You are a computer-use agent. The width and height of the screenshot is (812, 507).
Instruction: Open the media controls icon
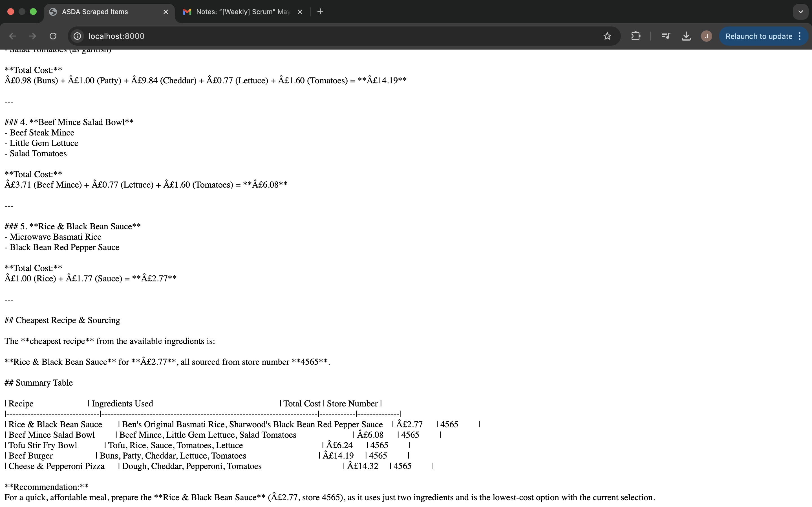(x=666, y=36)
